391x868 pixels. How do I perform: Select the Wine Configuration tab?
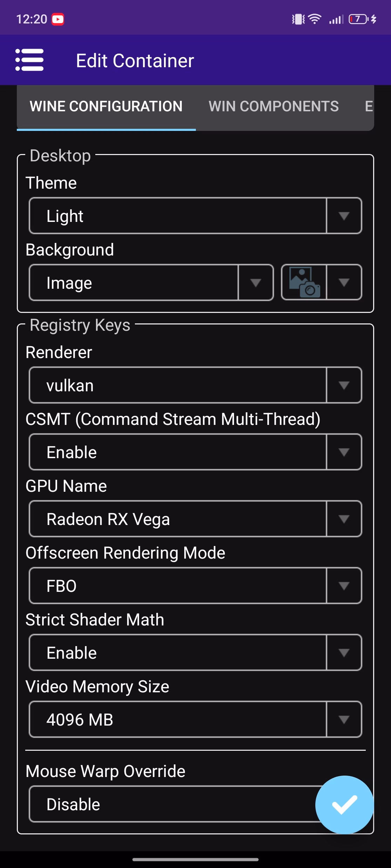(106, 106)
